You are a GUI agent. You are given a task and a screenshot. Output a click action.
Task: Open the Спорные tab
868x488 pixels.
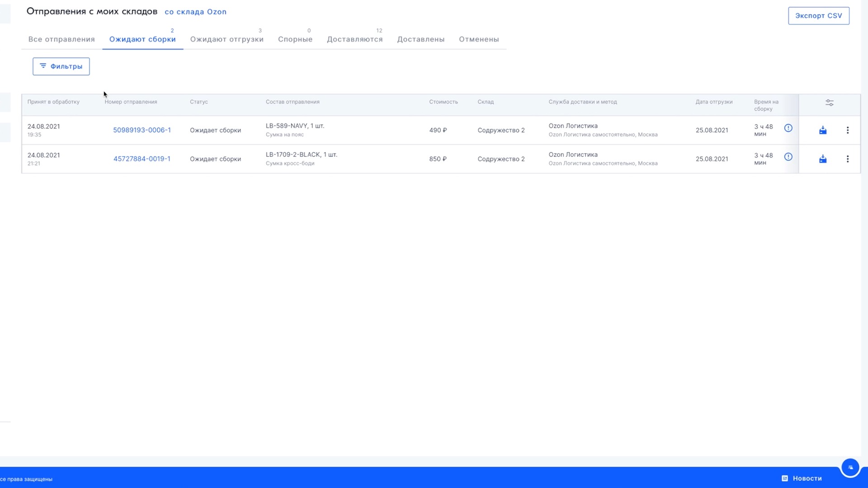pos(295,39)
